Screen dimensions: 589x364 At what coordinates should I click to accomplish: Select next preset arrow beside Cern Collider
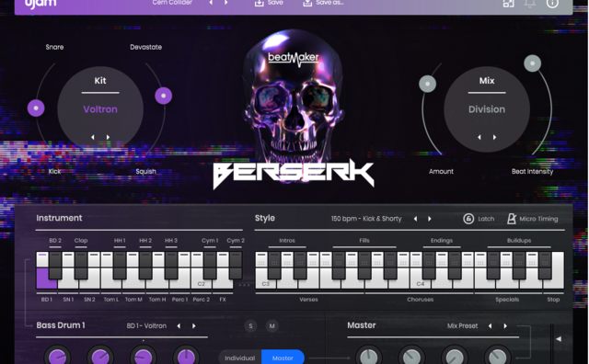click(x=226, y=3)
